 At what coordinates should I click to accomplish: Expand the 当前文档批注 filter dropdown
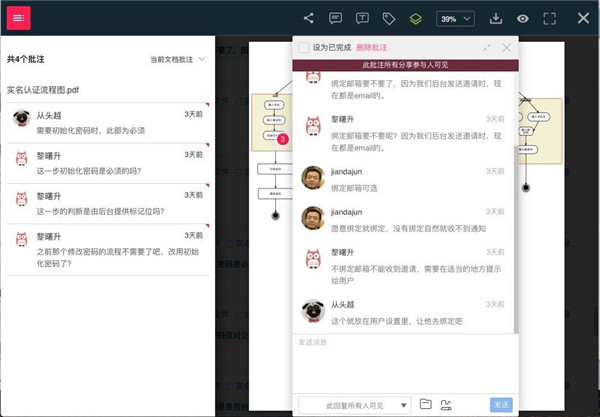[x=177, y=60]
